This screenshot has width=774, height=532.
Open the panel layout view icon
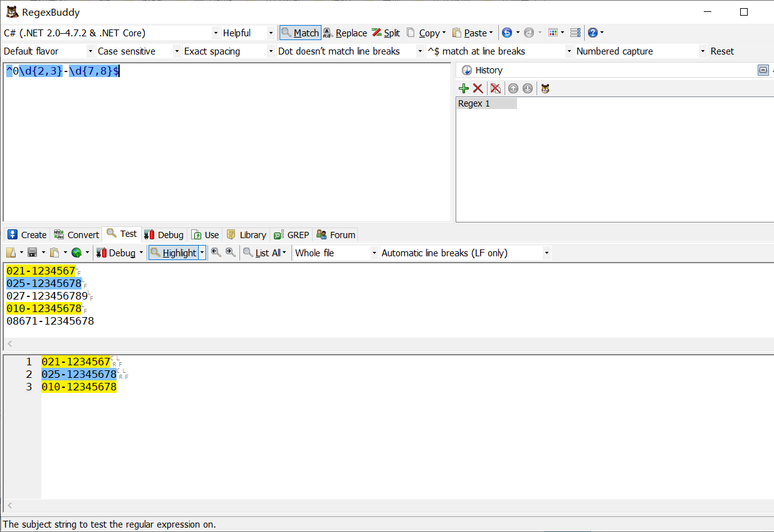tap(552, 33)
